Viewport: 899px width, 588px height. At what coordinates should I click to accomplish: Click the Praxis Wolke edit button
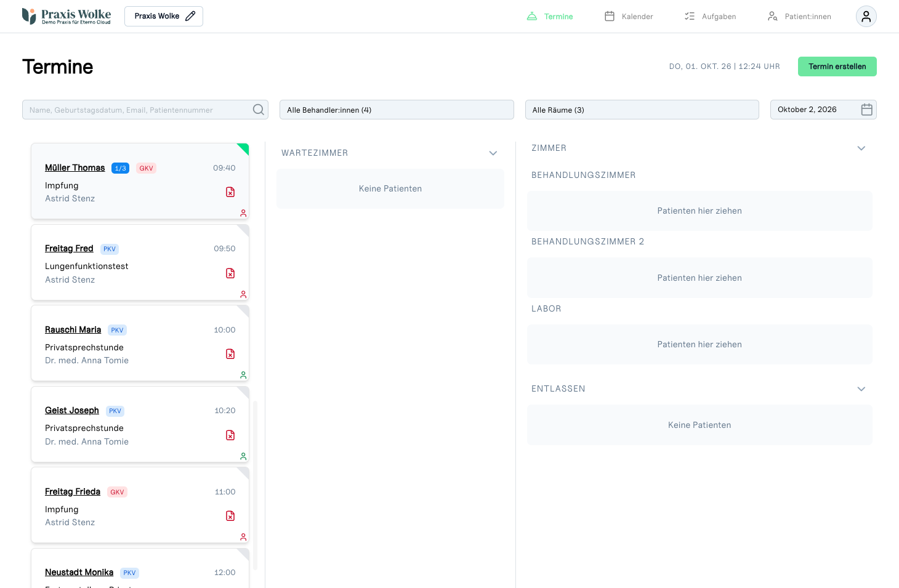point(164,16)
